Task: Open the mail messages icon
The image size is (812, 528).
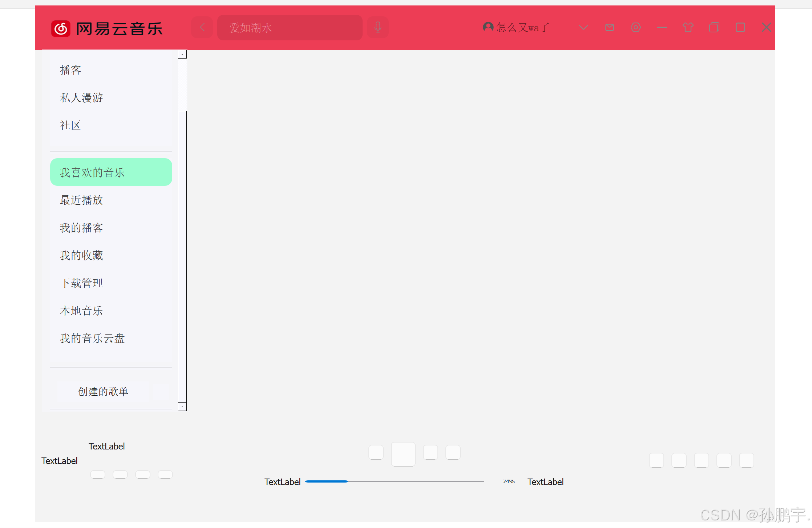Action: [610, 28]
